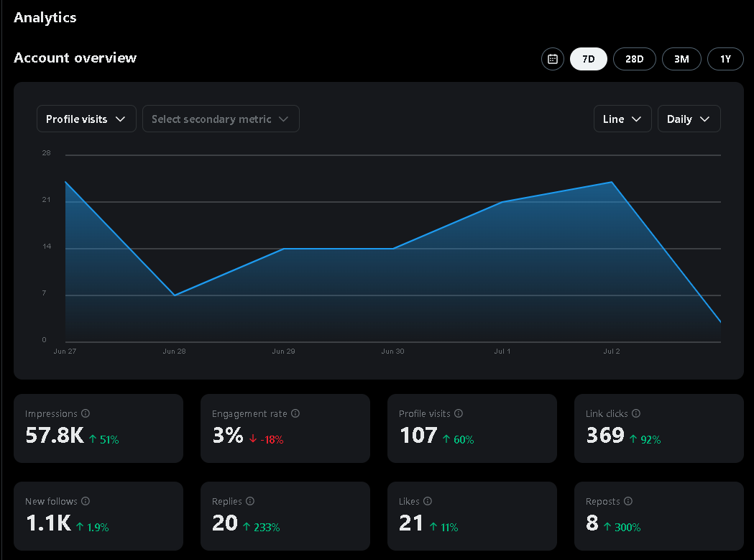Click the Impressions info icon
754x560 pixels.
pyautogui.click(x=86, y=413)
